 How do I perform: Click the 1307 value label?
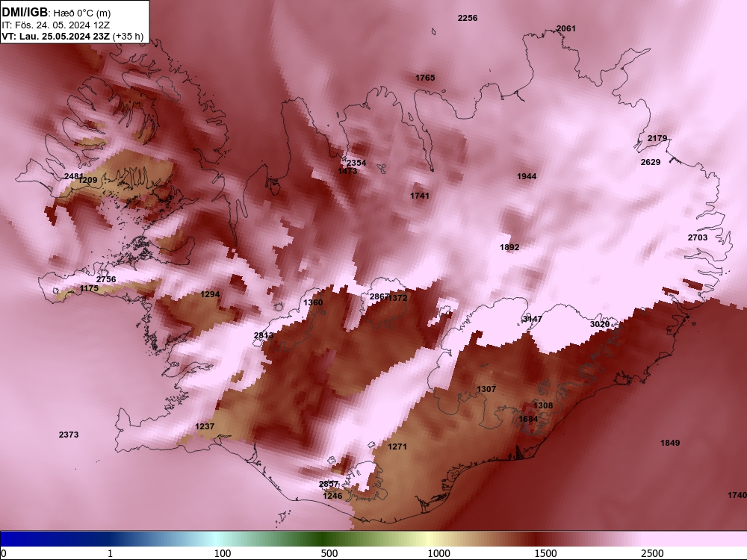coord(486,389)
